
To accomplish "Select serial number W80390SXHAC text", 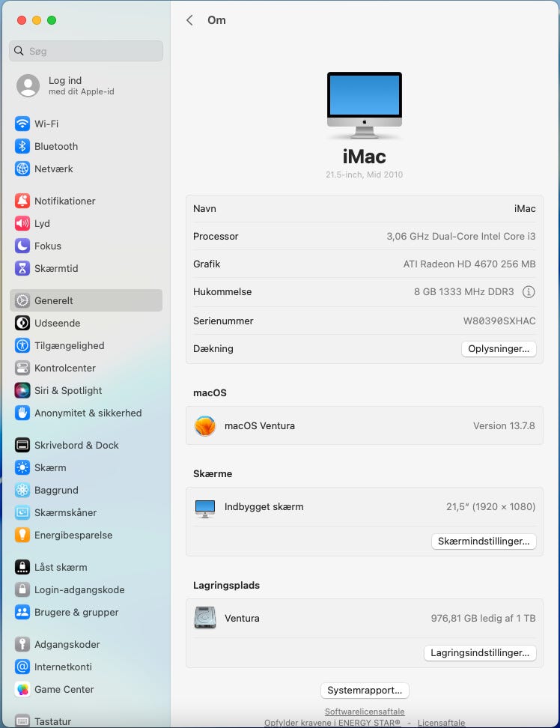I will pyautogui.click(x=499, y=321).
